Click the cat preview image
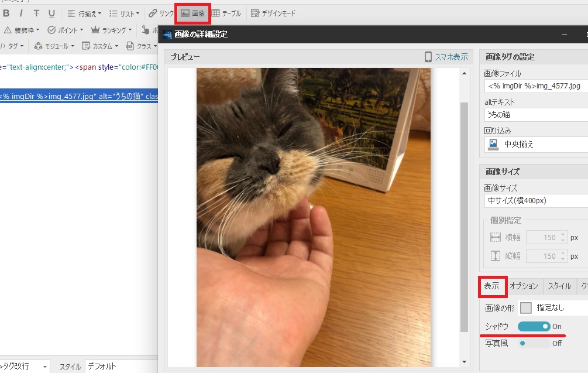The width and height of the screenshot is (588, 373). tap(314, 217)
